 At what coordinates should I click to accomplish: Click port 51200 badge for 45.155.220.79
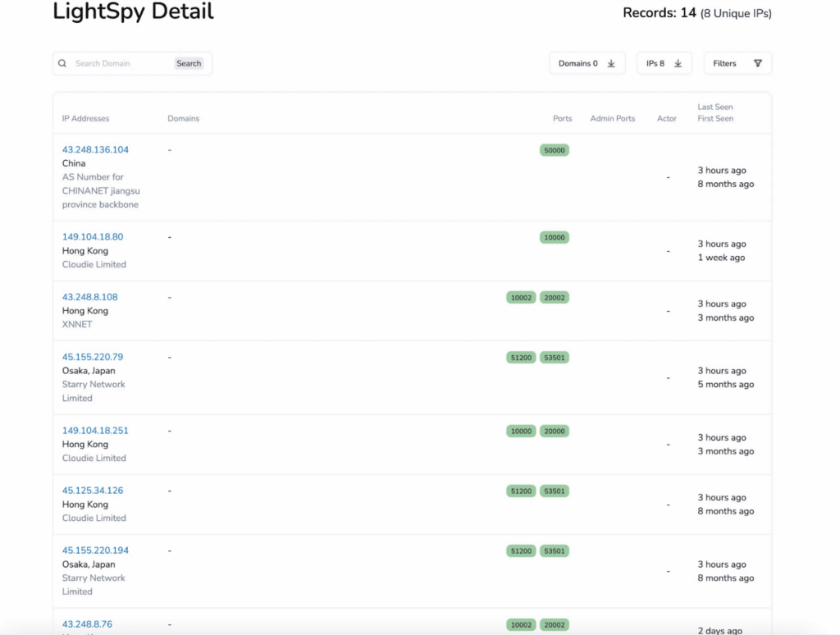point(521,358)
